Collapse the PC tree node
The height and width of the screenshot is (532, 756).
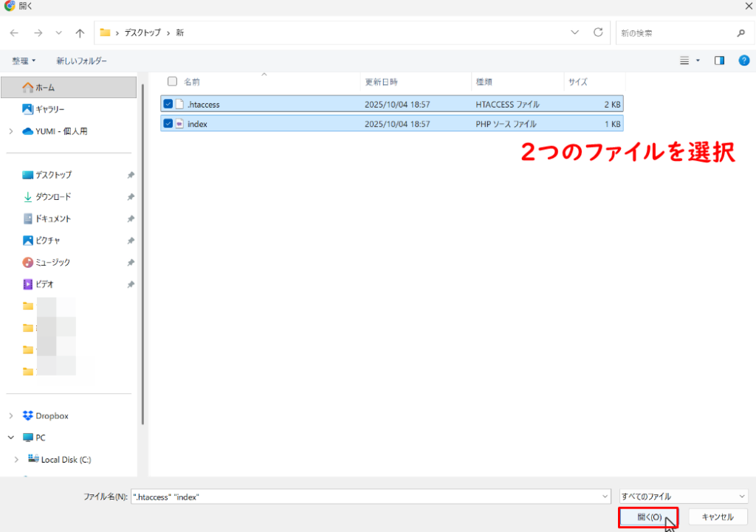point(10,438)
